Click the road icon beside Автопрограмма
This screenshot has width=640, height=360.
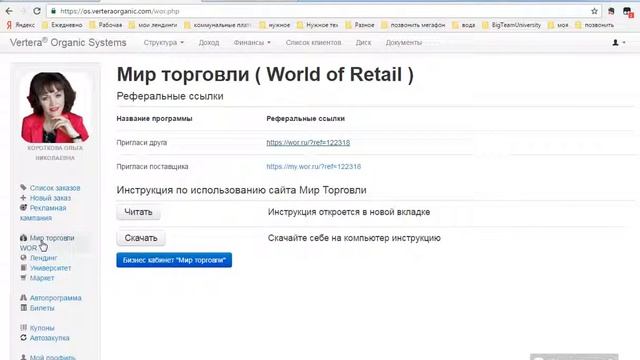point(23,298)
